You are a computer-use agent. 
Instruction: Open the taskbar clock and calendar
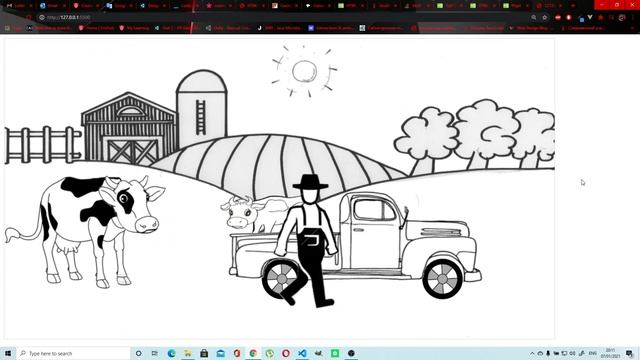610,353
